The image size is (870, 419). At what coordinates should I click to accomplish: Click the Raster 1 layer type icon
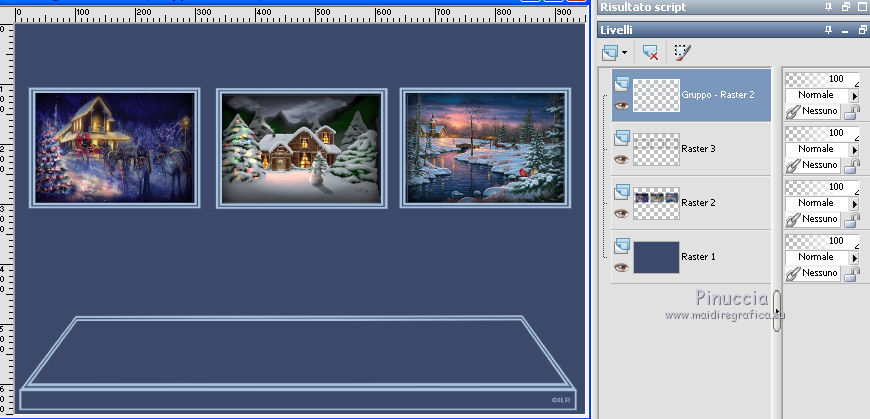[621, 246]
